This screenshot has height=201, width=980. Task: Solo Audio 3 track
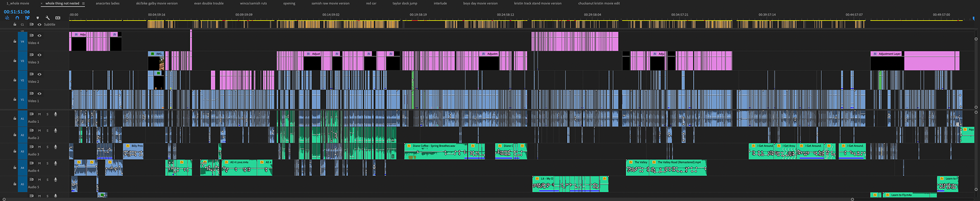[47, 147]
